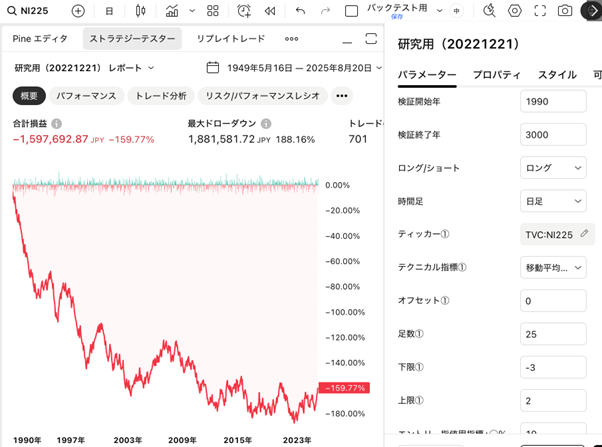Take a snapshot with camera icon
The height and width of the screenshot is (447, 602).
(565, 11)
